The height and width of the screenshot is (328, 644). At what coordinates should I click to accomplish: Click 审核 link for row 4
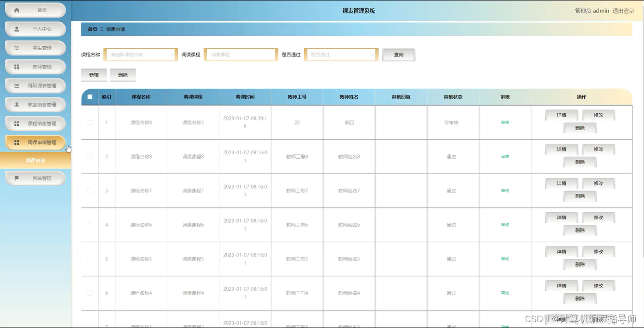[x=505, y=225]
